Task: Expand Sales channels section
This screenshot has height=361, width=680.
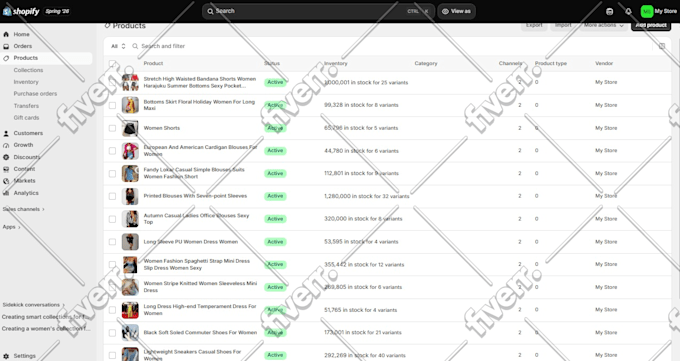Action: pyautogui.click(x=23, y=209)
